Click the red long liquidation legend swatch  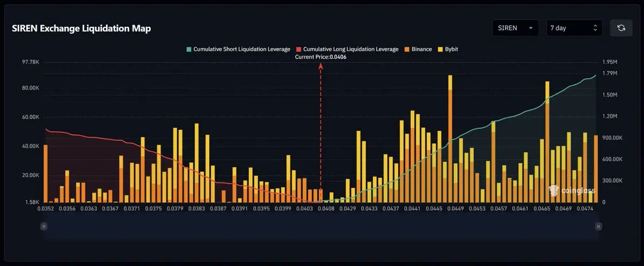tap(299, 49)
